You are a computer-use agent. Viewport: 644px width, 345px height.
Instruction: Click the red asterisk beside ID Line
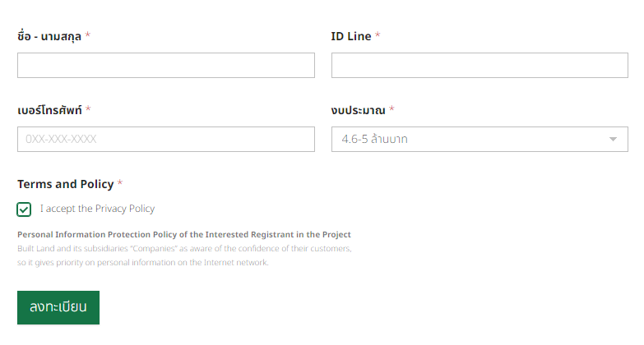pos(378,34)
